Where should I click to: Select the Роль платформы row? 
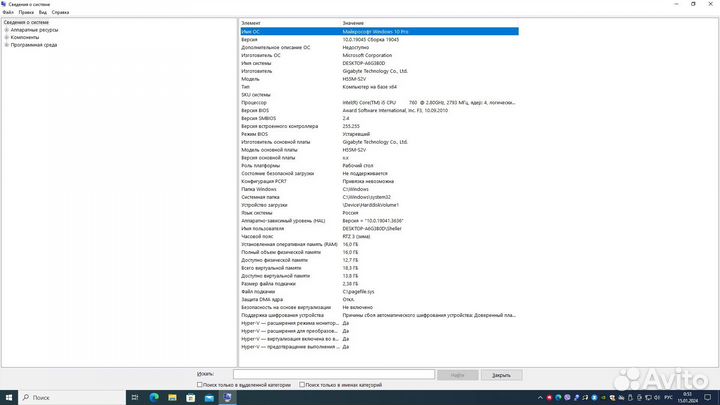[x=379, y=165]
